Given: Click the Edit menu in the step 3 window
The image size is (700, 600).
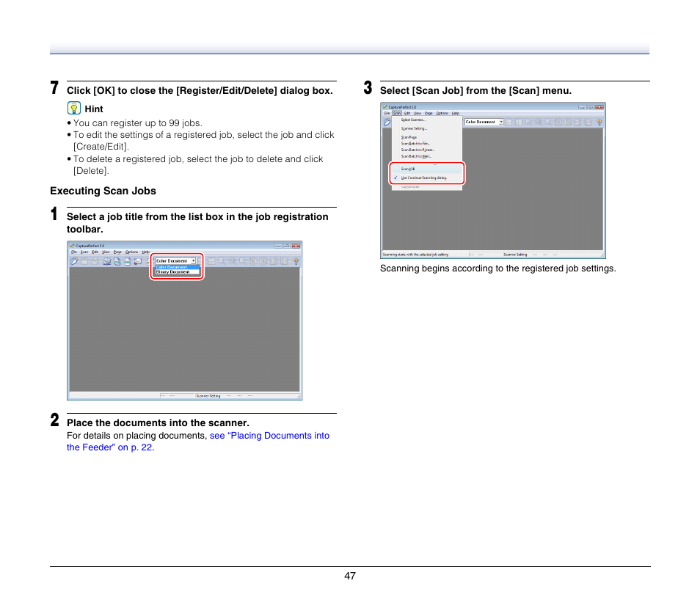Looking at the screenshot, I should pyautogui.click(x=407, y=114).
